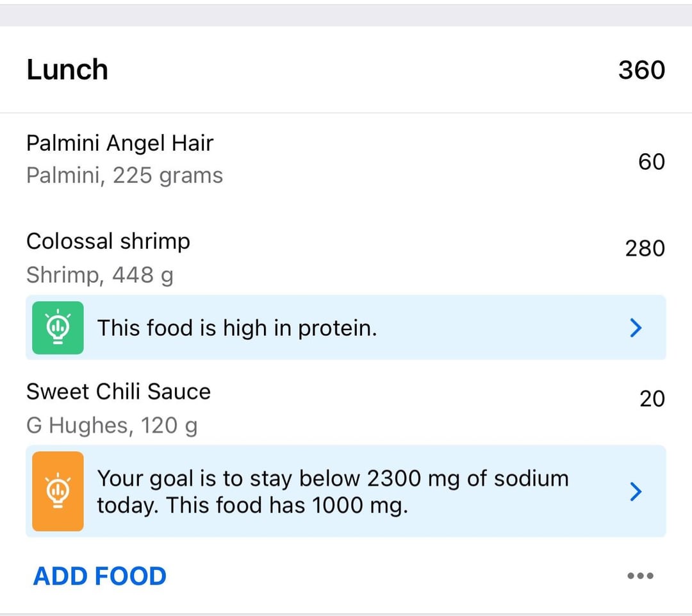Tap the green protein insight lightbulb icon
Image resolution: width=692 pixels, height=616 pixels.
(58, 328)
